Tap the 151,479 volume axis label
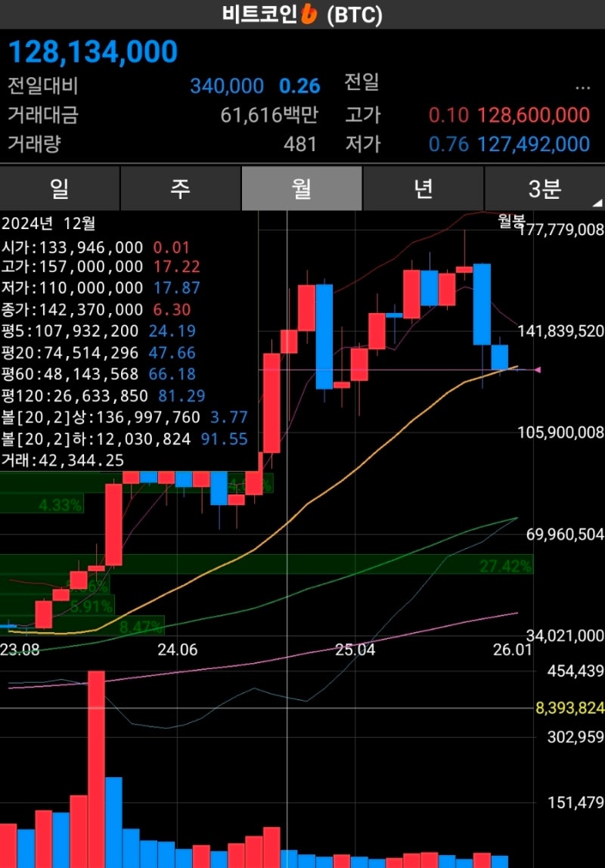 [576, 803]
